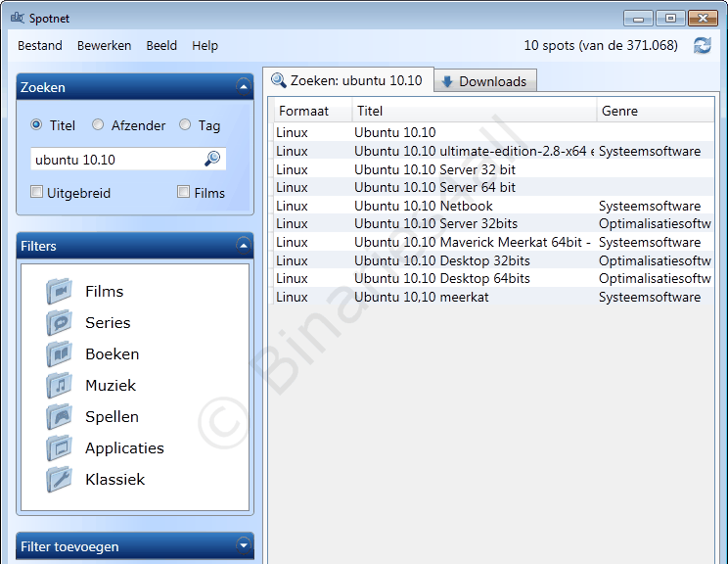Select the Boeken filter label
The width and height of the screenshot is (728, 564).
[113, 354]
